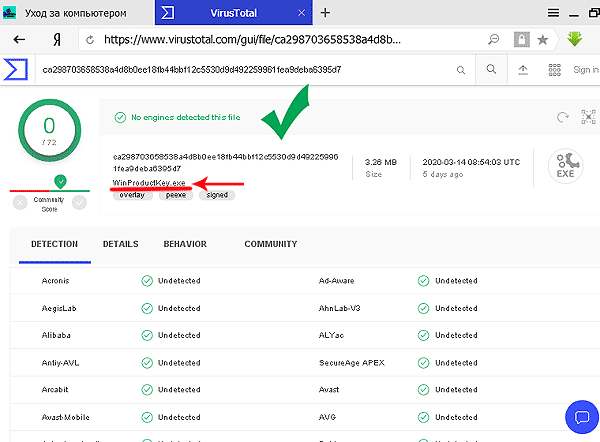600x442 pixels.
Task: Switch to Уход за компьютером tab
Action: click(77, 13)
